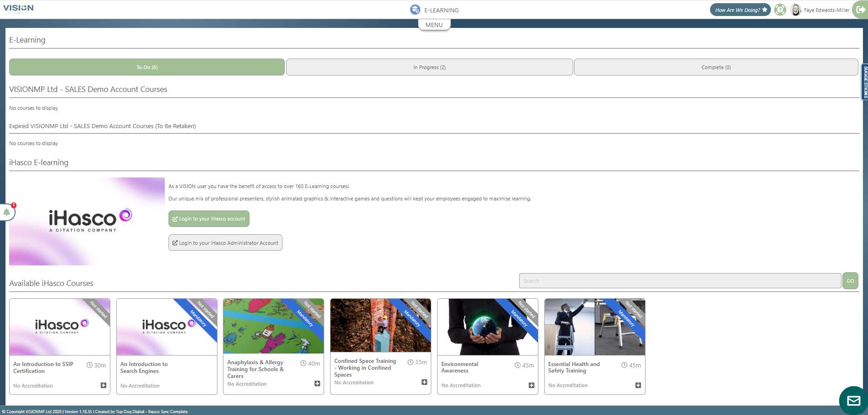Open the help question mark icon

780,10
